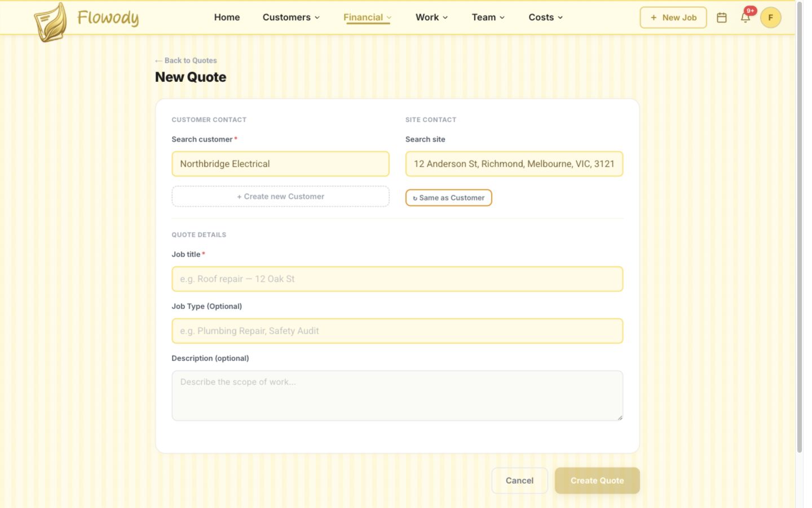Expand the Customers dropdown menu
812x508 pixels.
click(291, 17)
